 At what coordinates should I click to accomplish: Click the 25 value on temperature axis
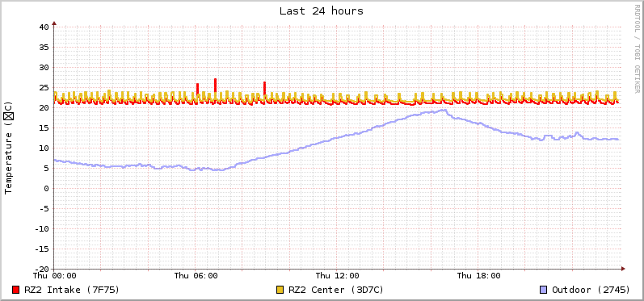click(44, 87)
